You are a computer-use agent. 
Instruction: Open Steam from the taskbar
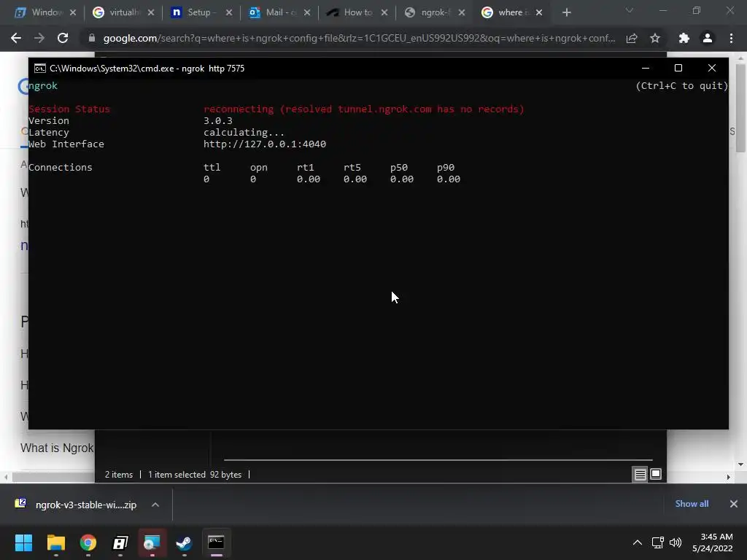[184, 542]
